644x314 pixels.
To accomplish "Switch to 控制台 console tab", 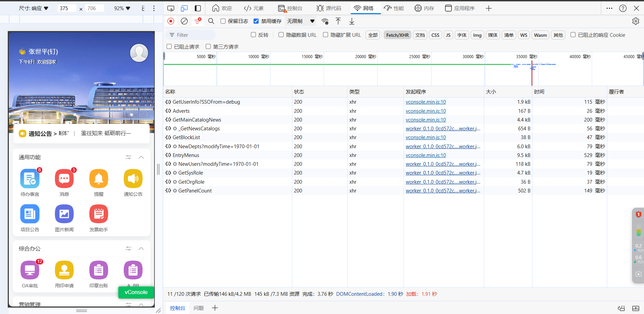I will tap(290, 8).
